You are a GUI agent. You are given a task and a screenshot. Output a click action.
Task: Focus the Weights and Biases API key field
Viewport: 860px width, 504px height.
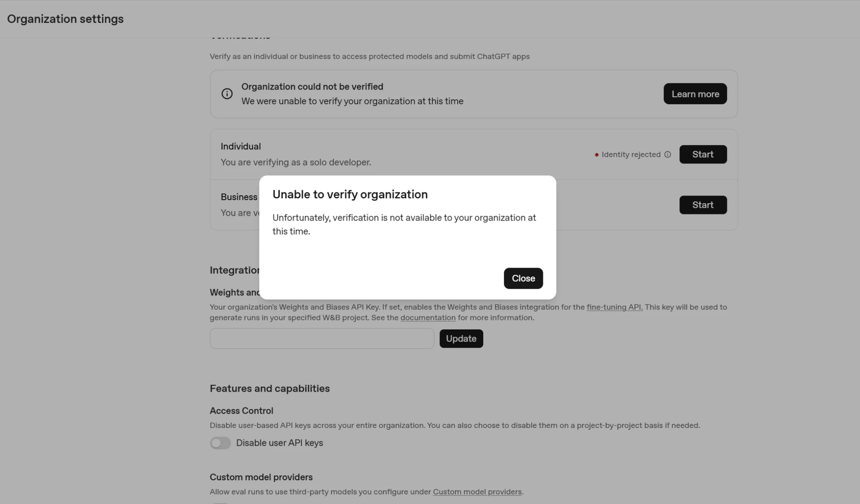point(322,338)
